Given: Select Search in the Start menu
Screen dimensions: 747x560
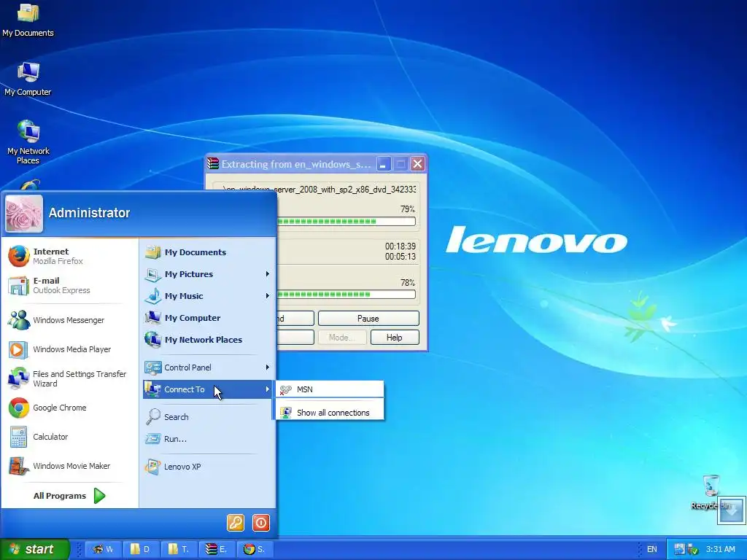Looking at the screenshot, I should pyautogui.click(x=208, y=417).
